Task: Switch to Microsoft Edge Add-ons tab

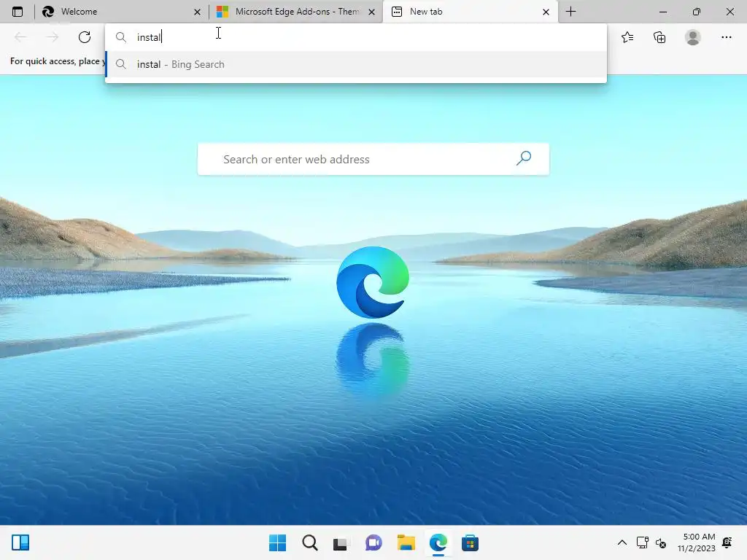Action: 295,12
